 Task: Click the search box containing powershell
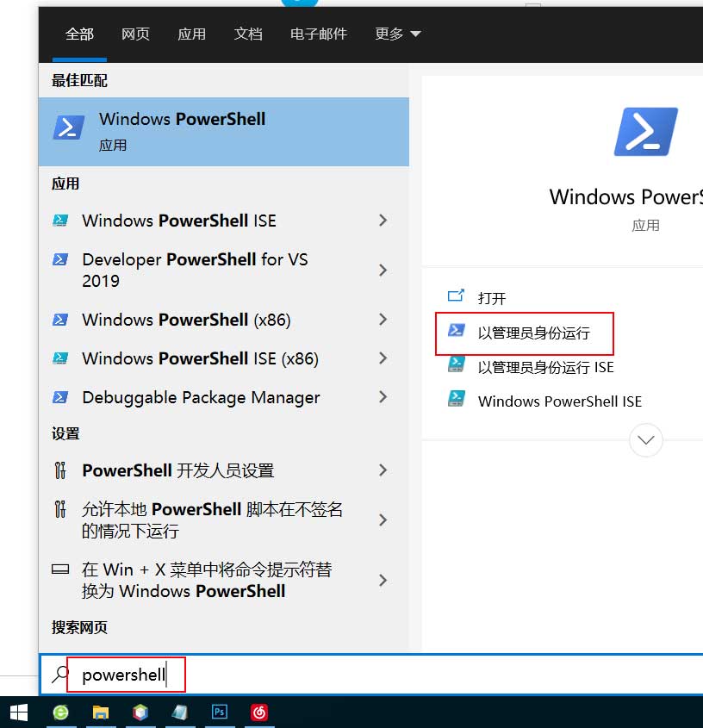[371, 674]
